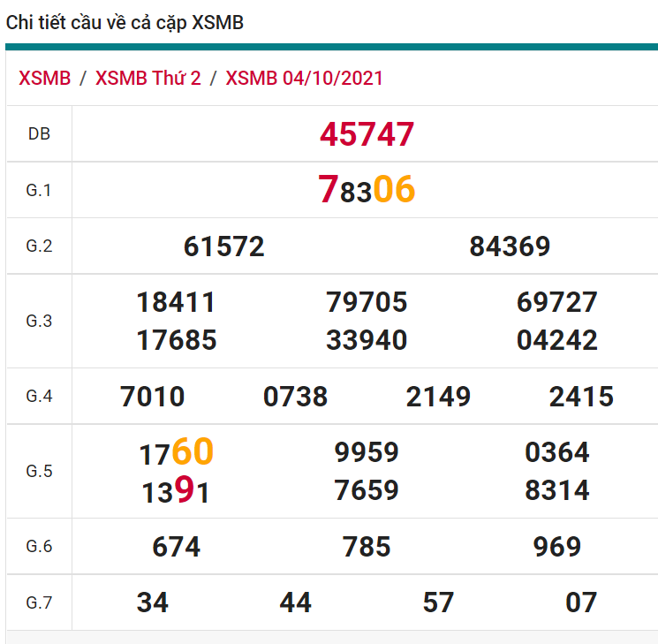This screenshot has width=658, height=644.
Task: Select the G.7 row label
Action: pos(39,603)
